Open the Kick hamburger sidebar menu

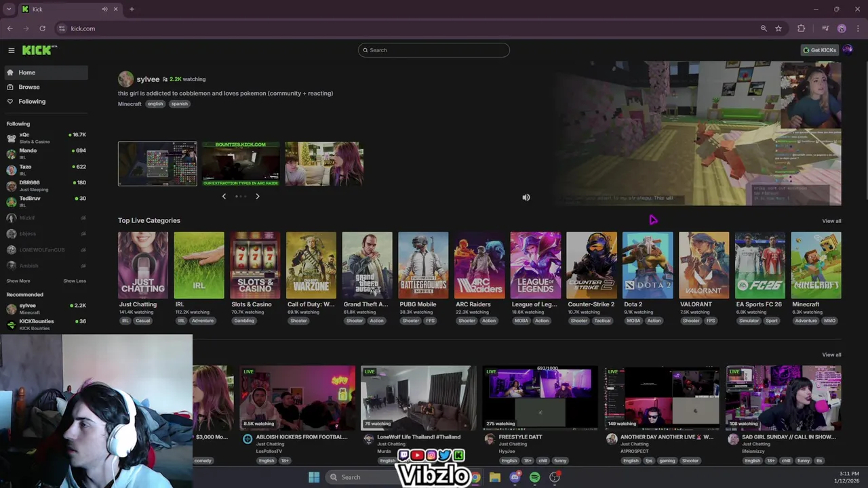(12, 50)
